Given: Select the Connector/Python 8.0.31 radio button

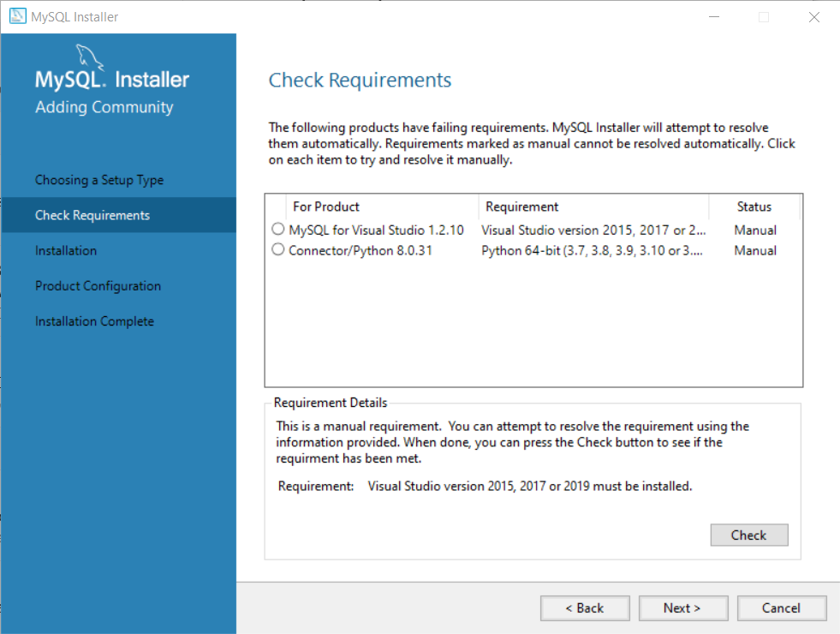Looking at the screenshot, I should [x=277, y=250].
